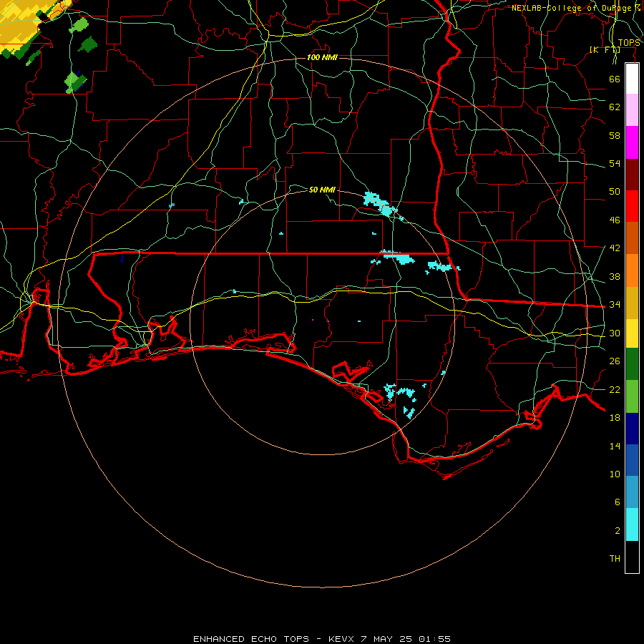Click the Enhanced Echo Tops KEVX caption
Viewport: 644px width, 644px height.
[x=322, y=639]
